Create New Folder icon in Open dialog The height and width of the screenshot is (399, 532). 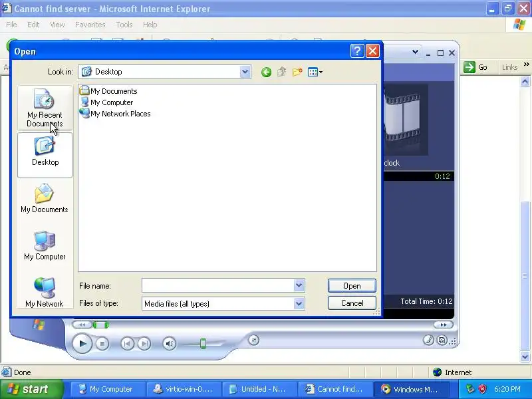pos(297,72)
